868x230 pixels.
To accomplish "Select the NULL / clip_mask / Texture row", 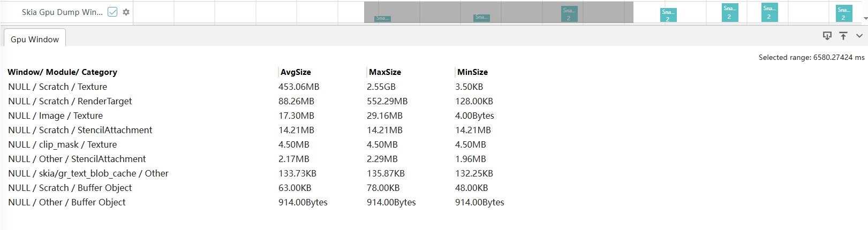I will pyautogui.click(x=62, y=144).
